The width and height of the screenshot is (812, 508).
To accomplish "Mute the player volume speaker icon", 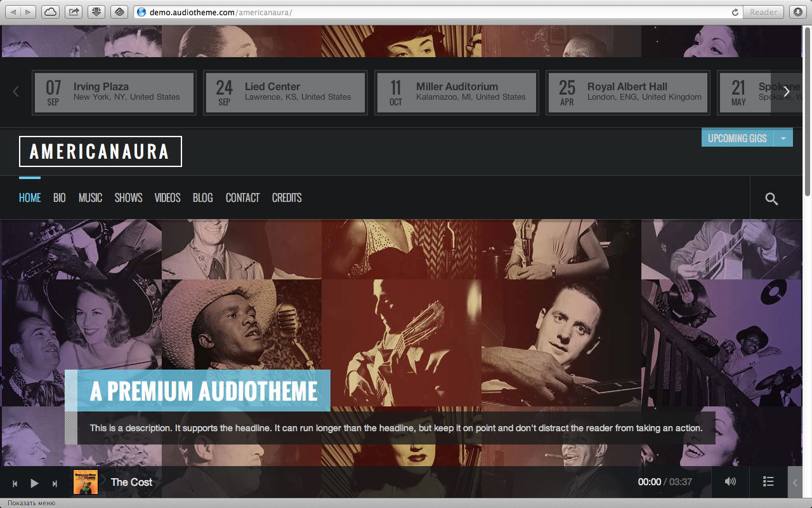I will 730,482.
